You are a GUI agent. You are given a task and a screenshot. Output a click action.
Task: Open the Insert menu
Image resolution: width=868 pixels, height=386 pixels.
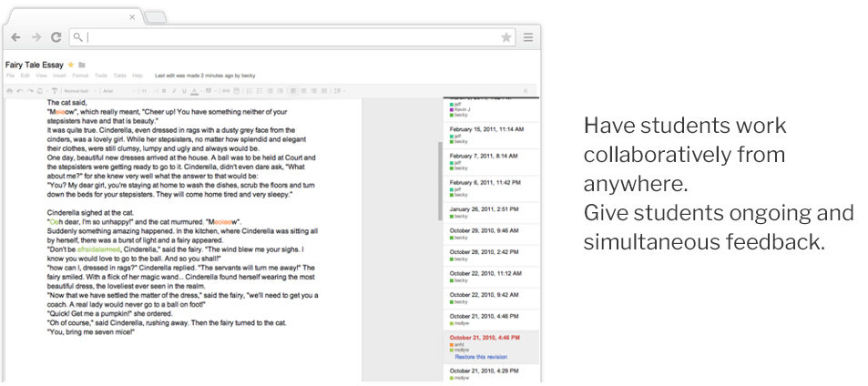[x=58, y=76]
